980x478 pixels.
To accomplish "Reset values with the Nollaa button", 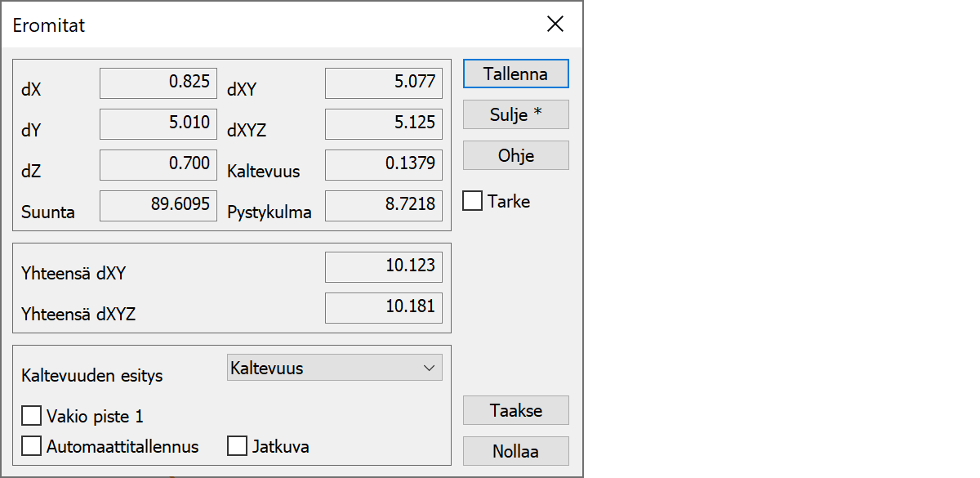I will [x=515, y=451].
